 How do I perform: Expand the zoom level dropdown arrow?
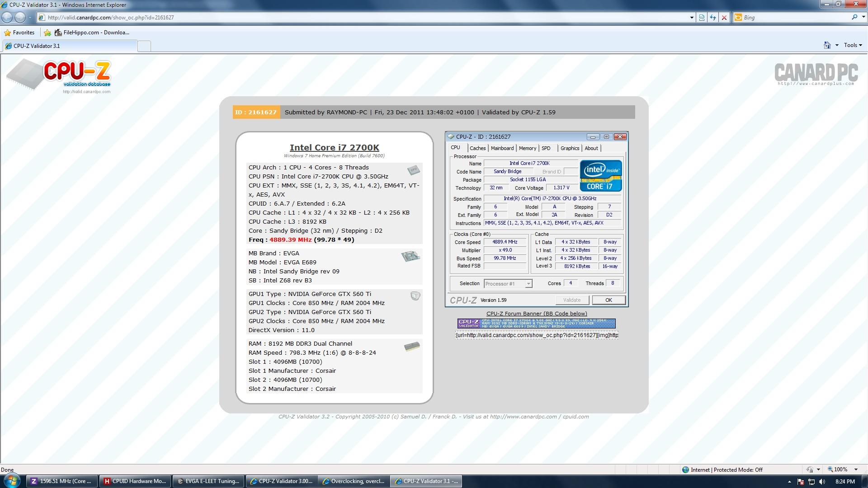[856, 470]
